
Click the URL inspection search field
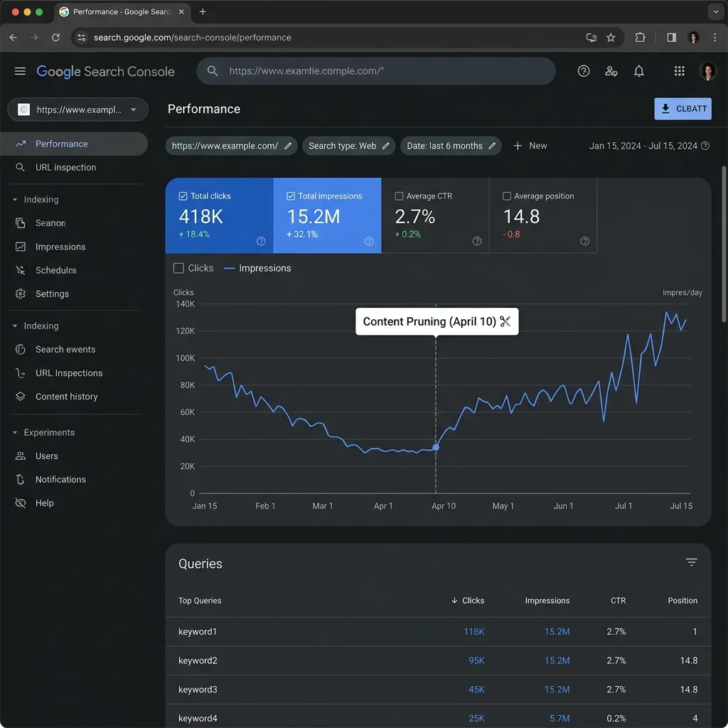point(376,71)
